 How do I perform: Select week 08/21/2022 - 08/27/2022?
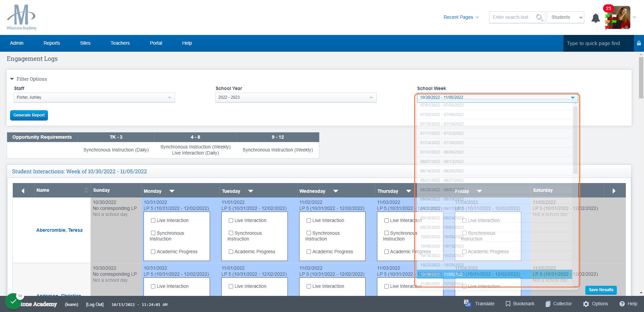tap(495, 180)
